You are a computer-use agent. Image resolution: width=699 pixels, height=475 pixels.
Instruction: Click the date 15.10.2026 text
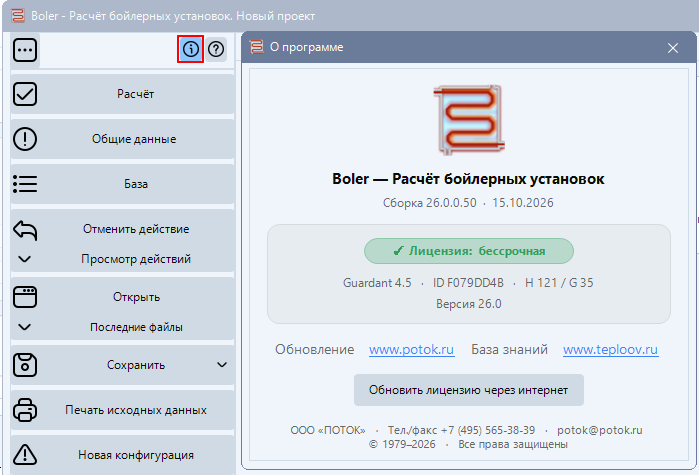pos(523,203)
